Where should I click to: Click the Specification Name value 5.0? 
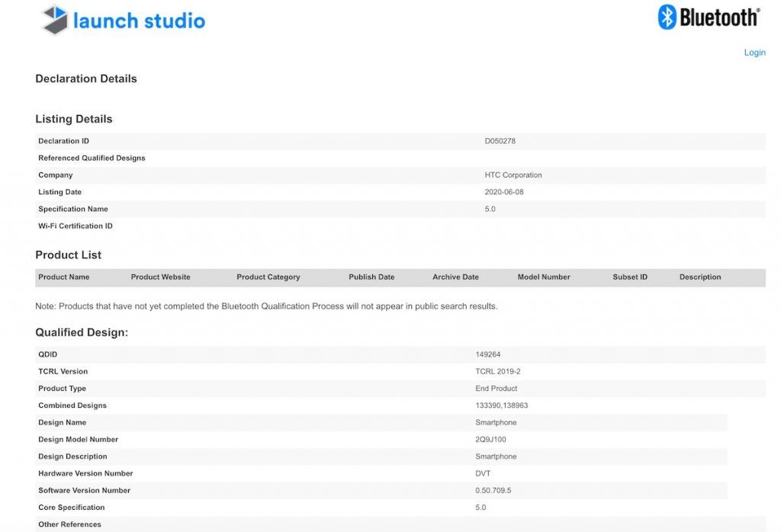(490, 209)
